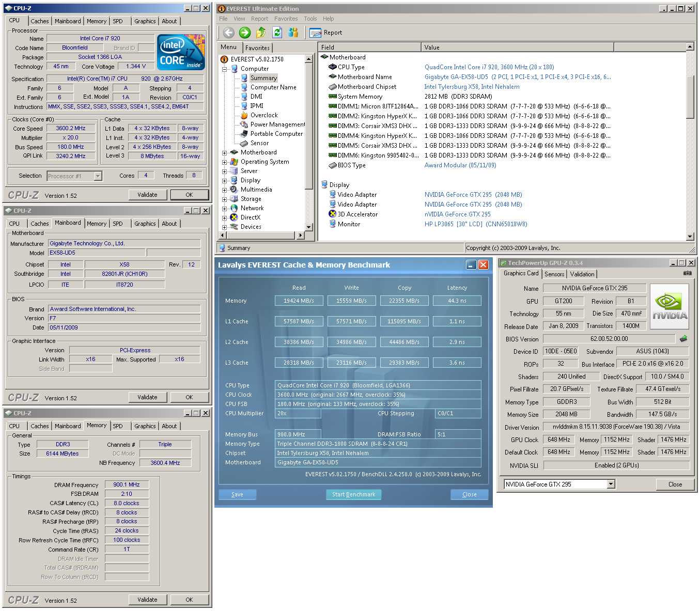This screenshot has height=611, width=700.
Task: Click the 3D Accelerator row icon in summary
Action: pyautogui.click(x=333, y=214)
